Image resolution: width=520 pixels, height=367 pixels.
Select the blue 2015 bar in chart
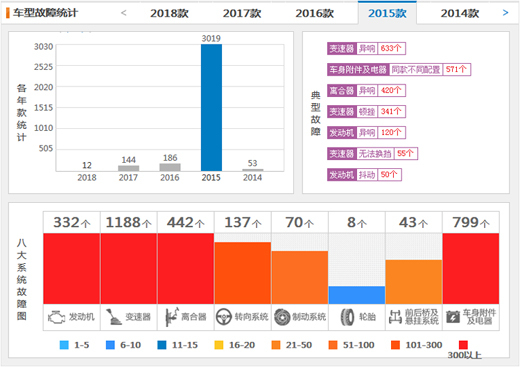pyautogui.click(x=211, y=108)
